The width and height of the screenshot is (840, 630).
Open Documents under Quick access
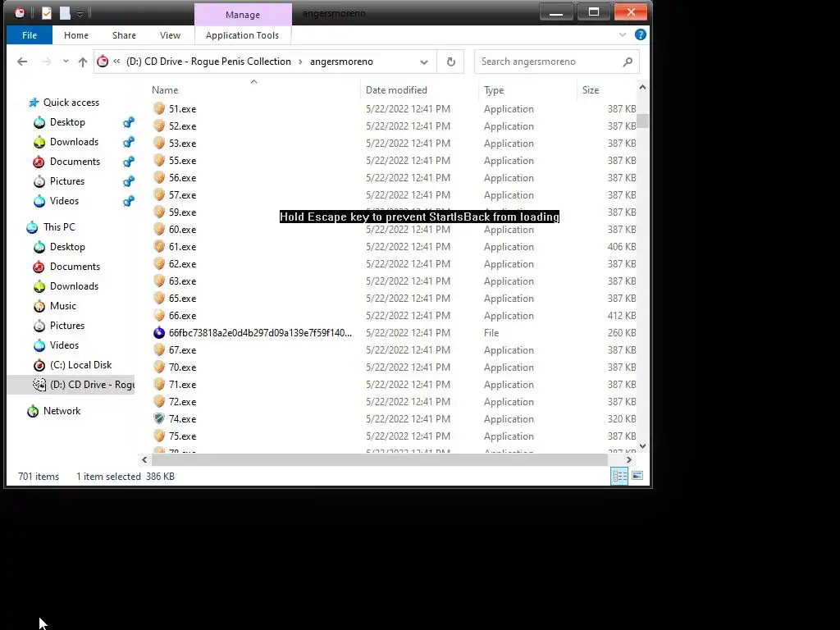(x=75, y=162)
